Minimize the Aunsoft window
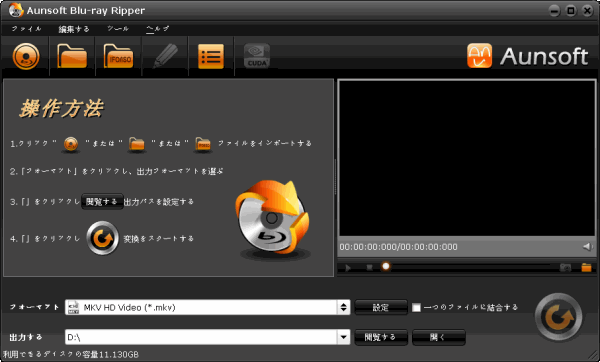Image resolution: width=600 pixels, height=362 pixels. [554, 11]
